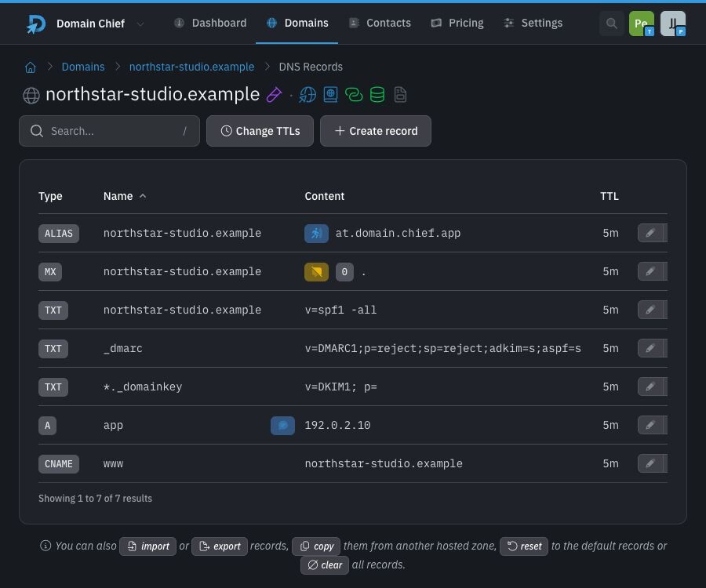Image resolution: width=706 pixels, height=588 pixels.
Task: Click the copy from hosted zone button
Action: coord(316,546)
